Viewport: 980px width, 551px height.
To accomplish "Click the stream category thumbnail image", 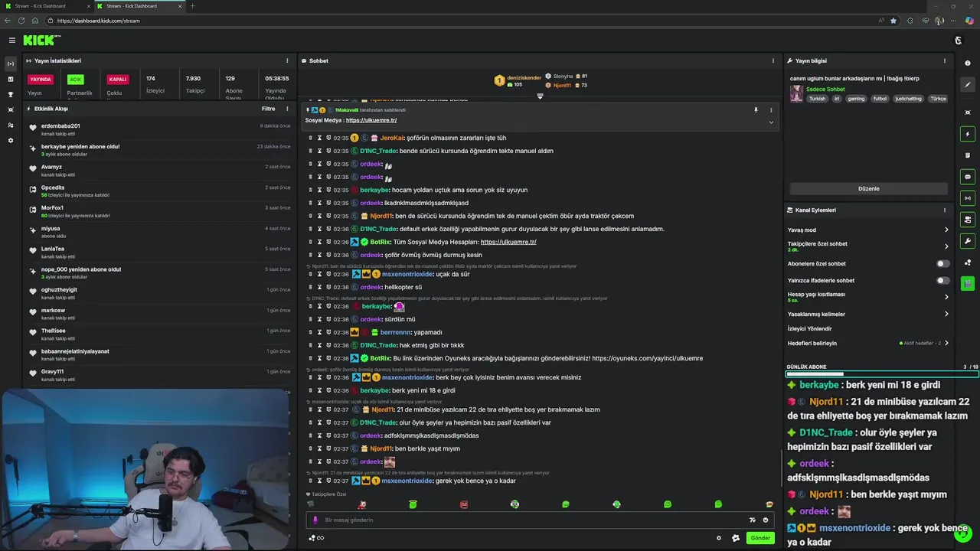I will click(x=796, y=93).
